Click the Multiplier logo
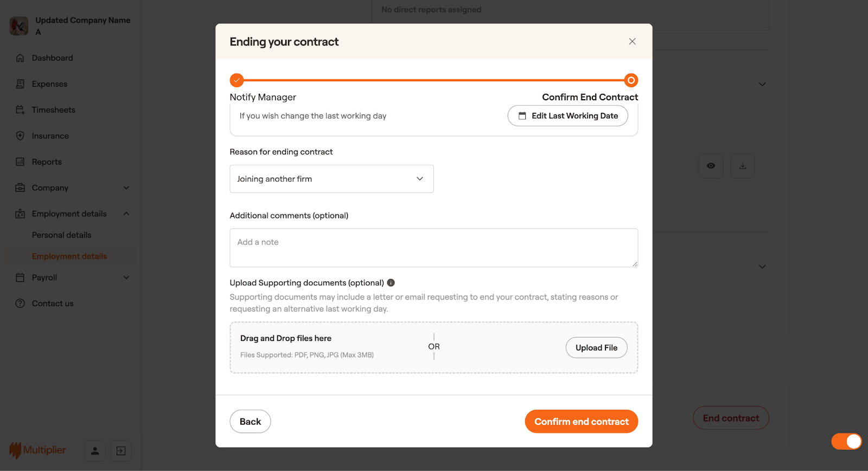The height and width of the screenshot is (471, 868). pos(37,450)
